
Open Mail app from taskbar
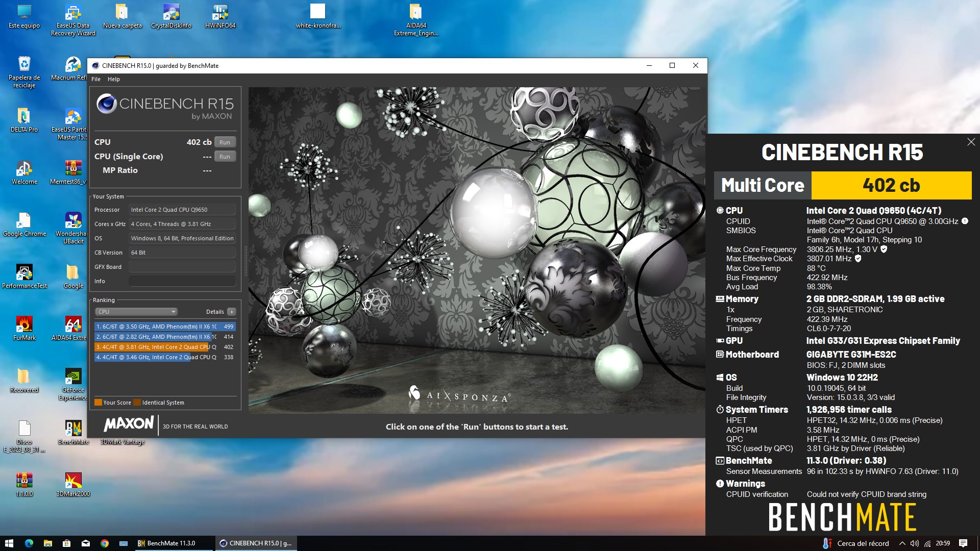coord(85,543)
